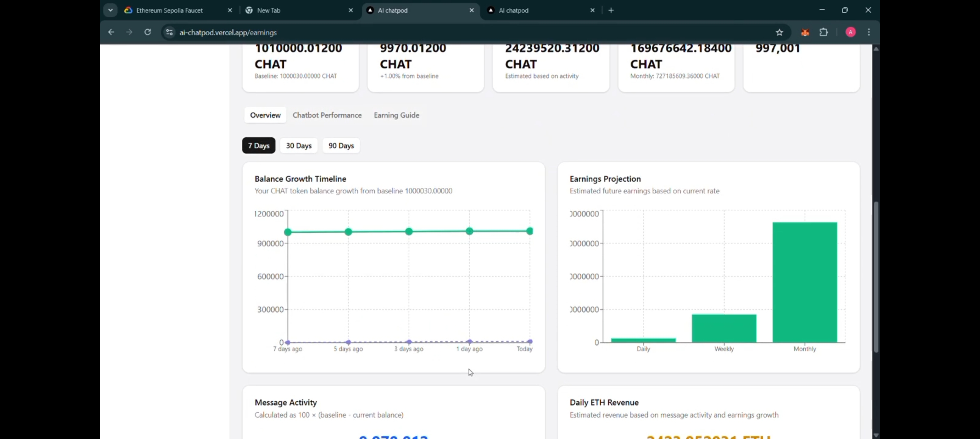This screenshot has height=439, width=980.
Task: Expand the tab search dropdown arrow
Action: tap(110, 10)
